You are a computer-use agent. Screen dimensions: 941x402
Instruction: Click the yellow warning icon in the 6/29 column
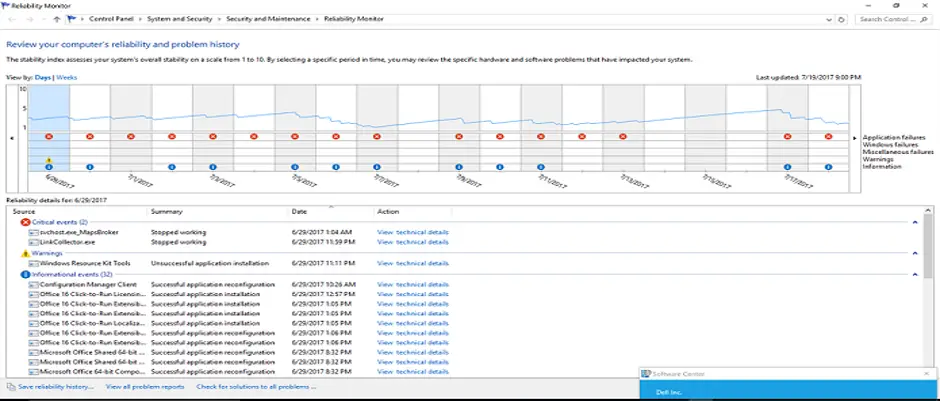[x=48, y=160]
